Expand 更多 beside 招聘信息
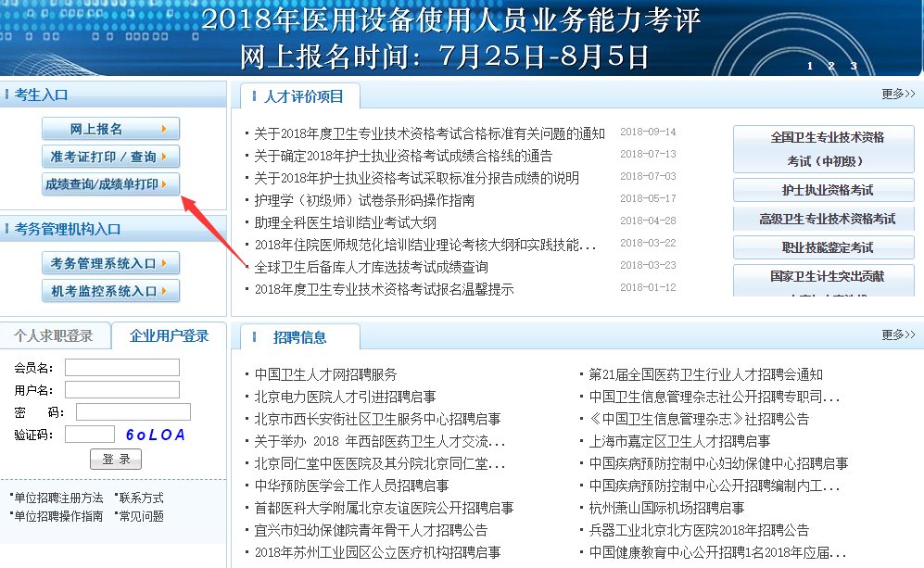 coord(899,335)
